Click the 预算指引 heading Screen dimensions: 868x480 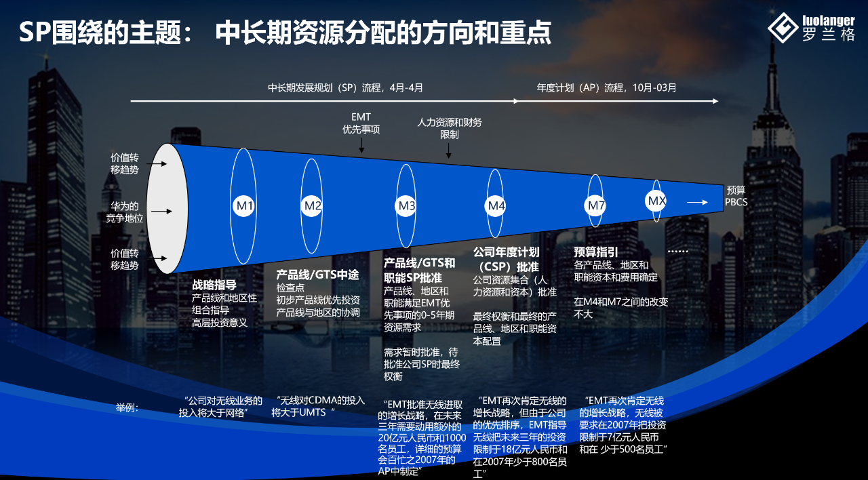pos(595,252)
